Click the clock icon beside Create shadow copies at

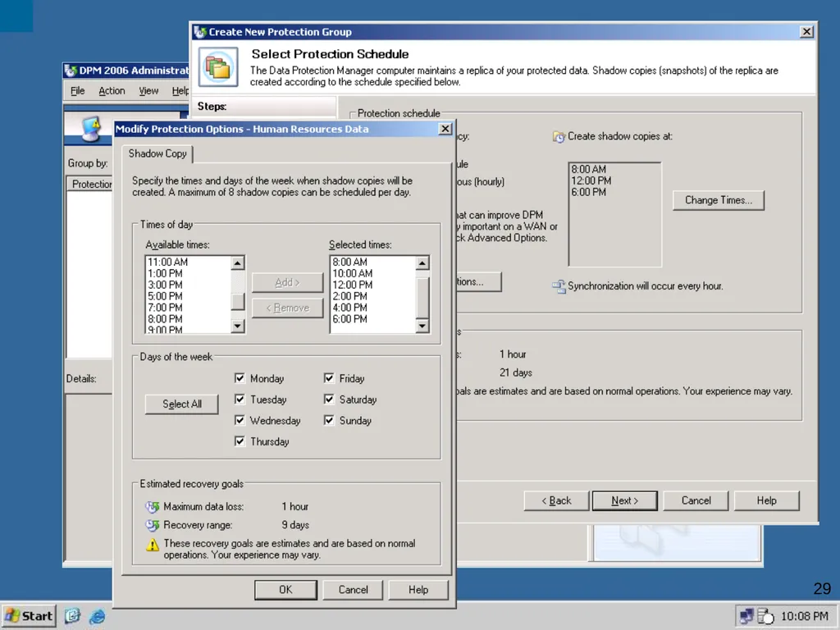click(x=559, y=137)
